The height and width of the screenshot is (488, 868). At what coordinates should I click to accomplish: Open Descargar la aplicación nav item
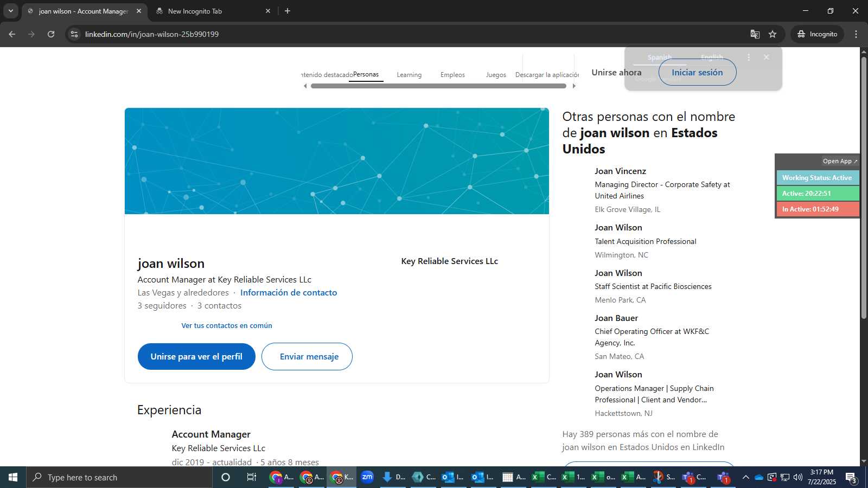(547, 75)
